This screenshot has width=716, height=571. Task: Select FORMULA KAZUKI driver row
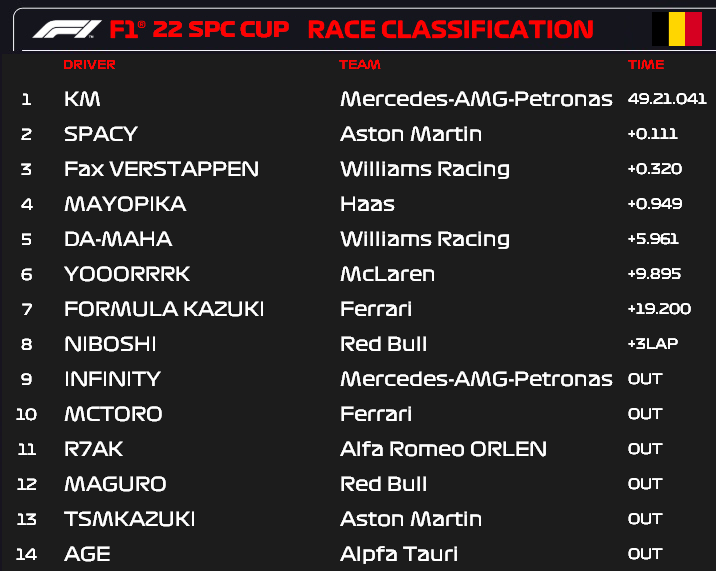point(358,309)
